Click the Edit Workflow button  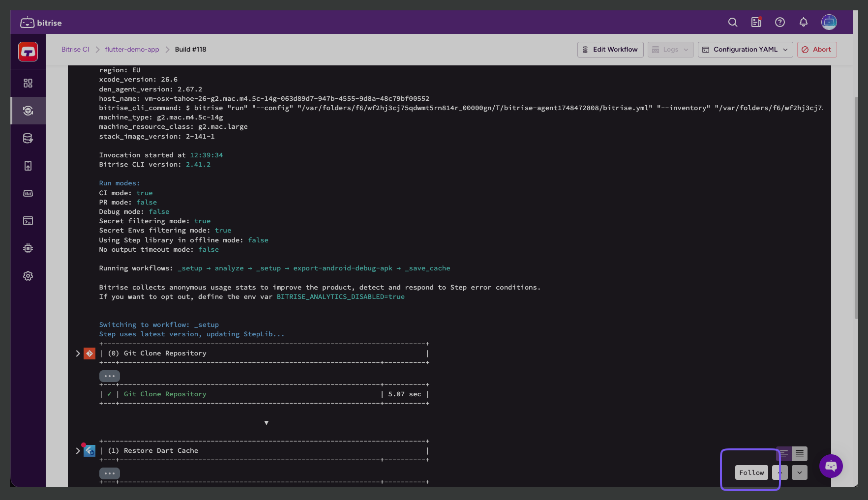610,49
